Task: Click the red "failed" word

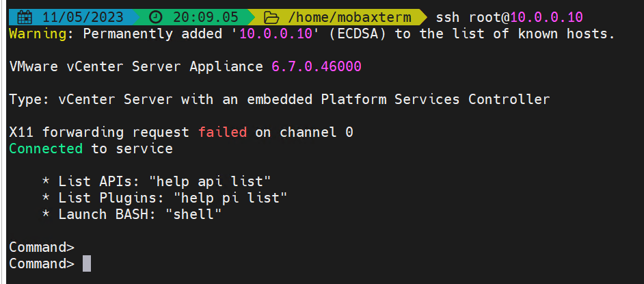Action: tap(222, 132)
